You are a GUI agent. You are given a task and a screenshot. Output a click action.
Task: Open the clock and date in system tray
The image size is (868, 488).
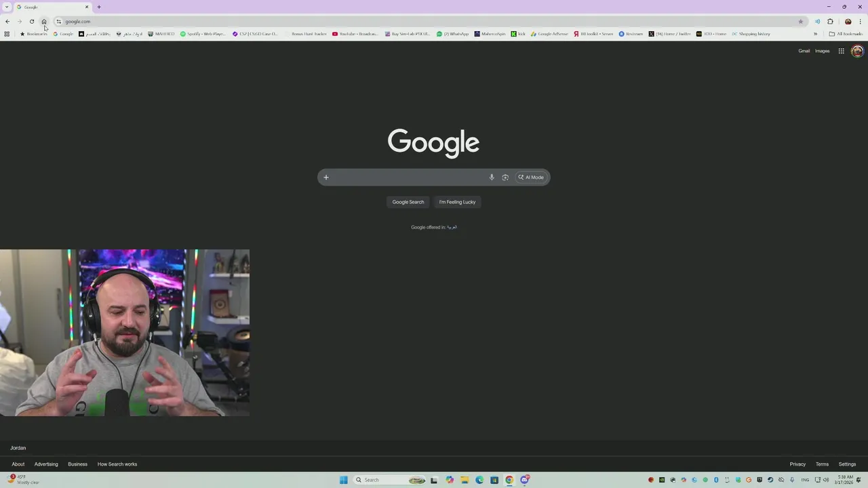(x=845, y=480)
